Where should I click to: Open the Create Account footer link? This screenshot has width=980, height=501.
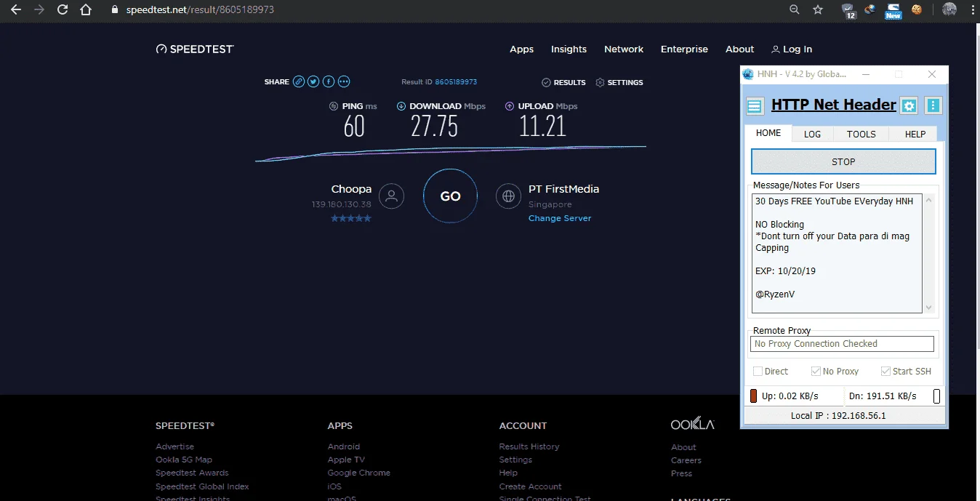click(x=531, y=486)
